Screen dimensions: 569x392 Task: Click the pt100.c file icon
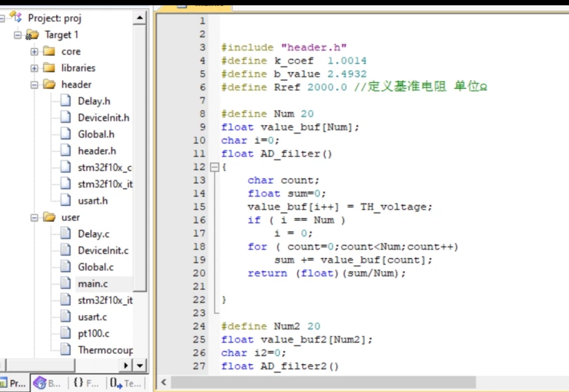66,333
